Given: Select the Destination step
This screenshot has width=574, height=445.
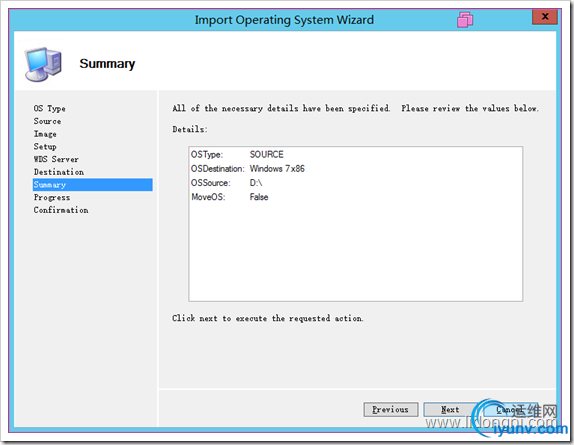Looking at the screenshot, I should tap(59, 172).
